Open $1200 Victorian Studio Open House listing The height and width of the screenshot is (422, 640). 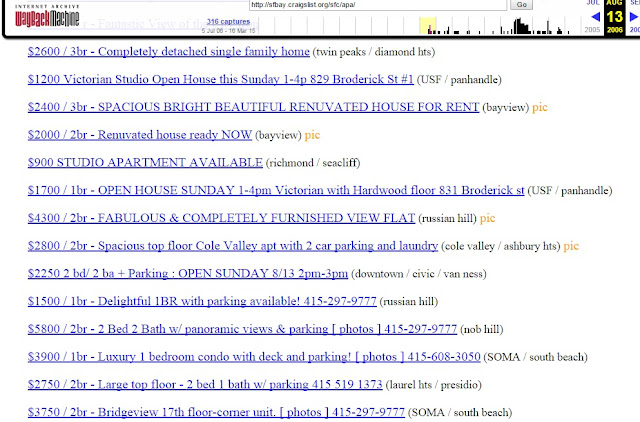coord(220,79)
